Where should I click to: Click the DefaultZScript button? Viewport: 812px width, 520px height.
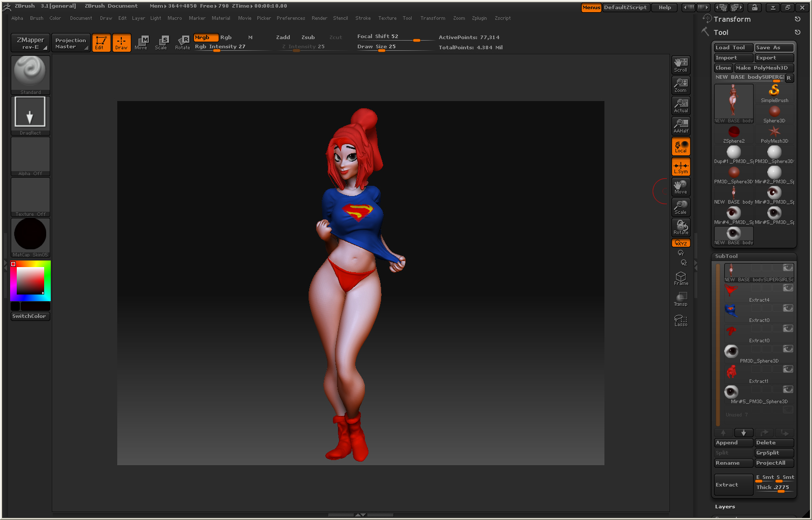coord(625,8)
